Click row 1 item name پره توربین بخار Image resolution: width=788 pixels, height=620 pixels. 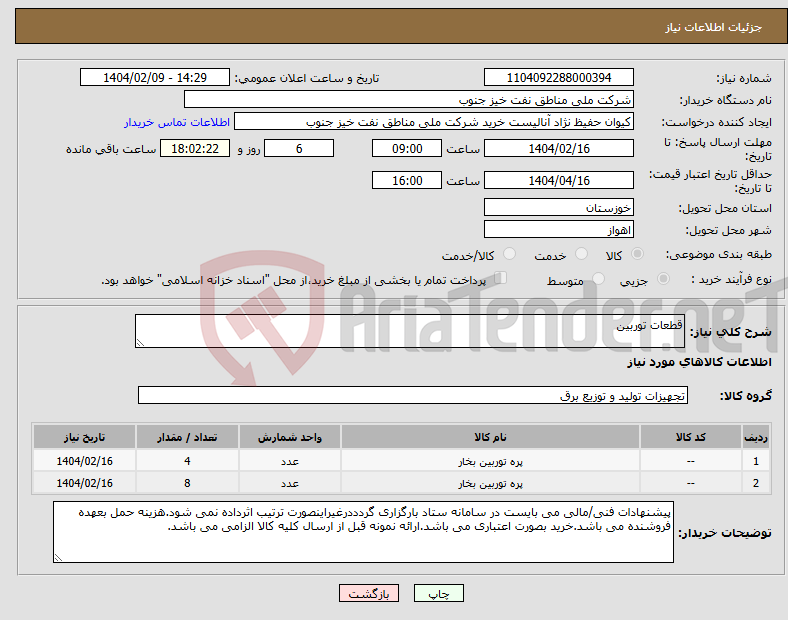pyautogui.click(x=490, y=461)
